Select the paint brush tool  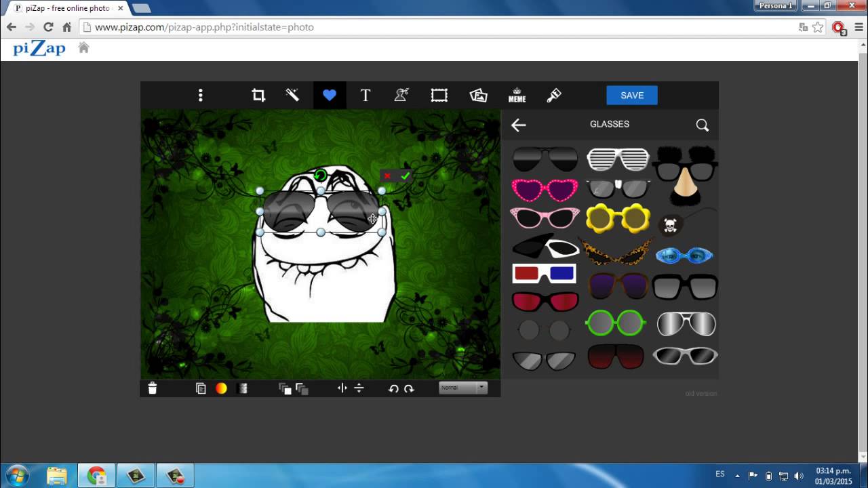coord(554,96)
